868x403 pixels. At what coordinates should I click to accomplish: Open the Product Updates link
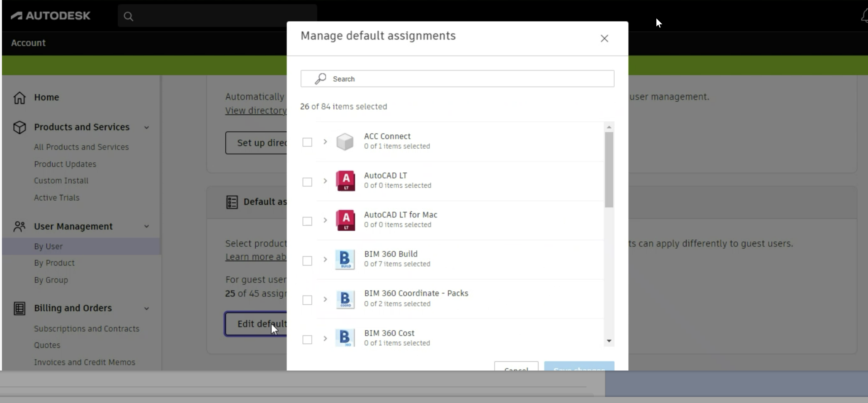(65, 164)
